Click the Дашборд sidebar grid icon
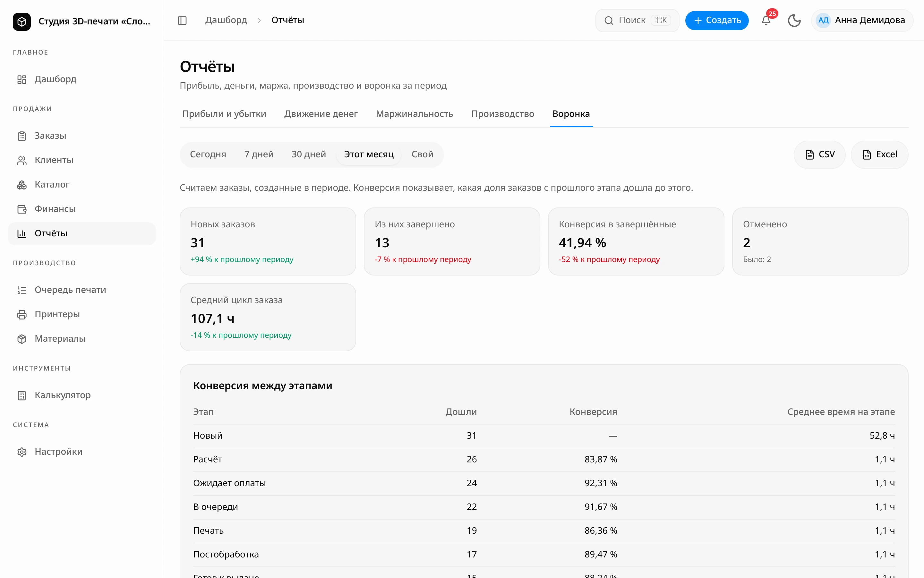This screenshot has height=578, width=924. [22, 79]
